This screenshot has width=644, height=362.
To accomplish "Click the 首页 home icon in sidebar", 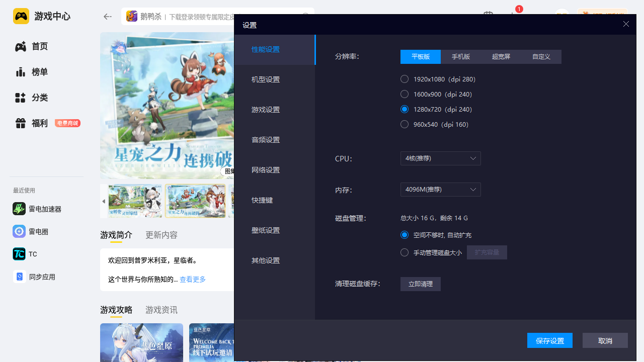I will pos(20,47).
